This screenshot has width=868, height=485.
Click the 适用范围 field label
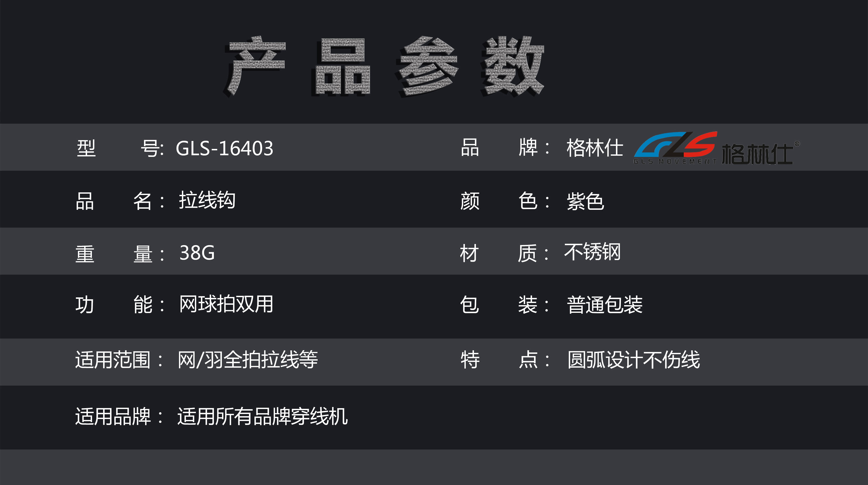coord(113,360)
